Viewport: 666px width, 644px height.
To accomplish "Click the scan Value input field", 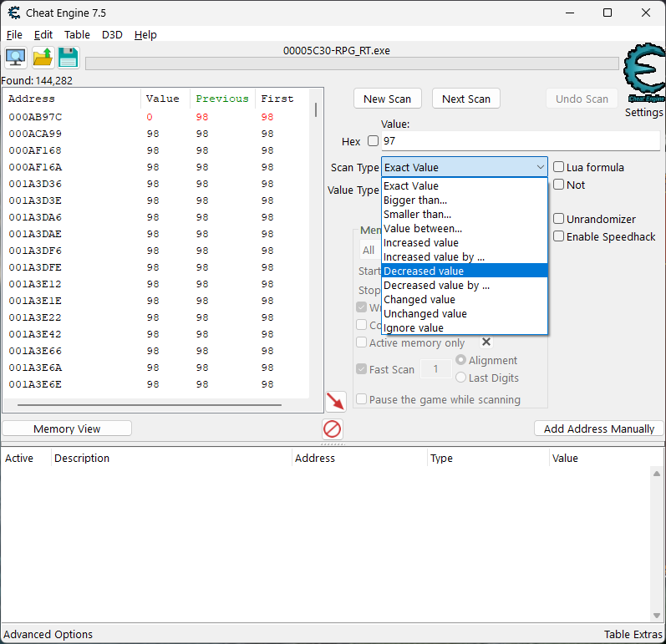I will (521, 141).
